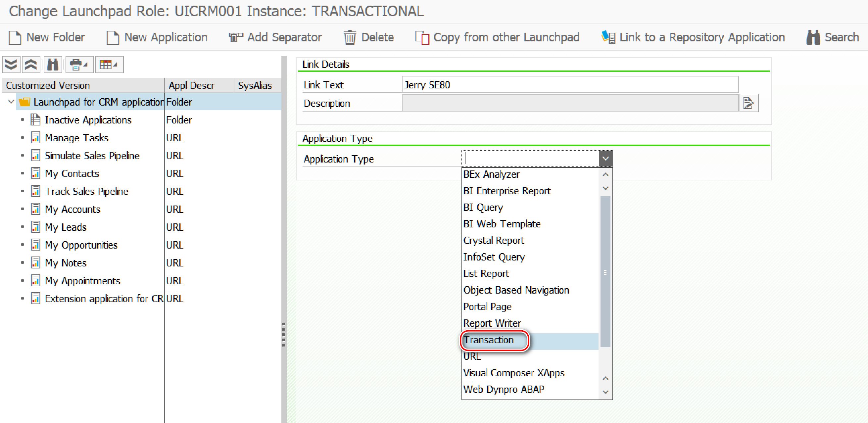Click the Expand All tree icon
Viewport: 868px width, 423px height.
click(11, 64)
